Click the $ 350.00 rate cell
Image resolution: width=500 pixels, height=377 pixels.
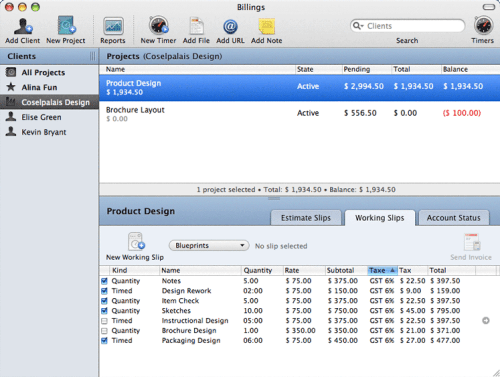click(x=300, y=331)
